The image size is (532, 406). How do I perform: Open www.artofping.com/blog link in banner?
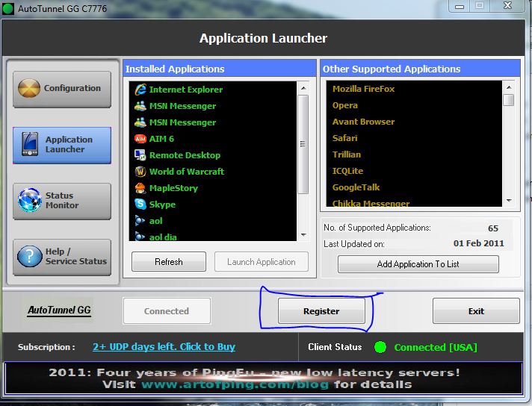pyautogui.click(x=235, y=384)
